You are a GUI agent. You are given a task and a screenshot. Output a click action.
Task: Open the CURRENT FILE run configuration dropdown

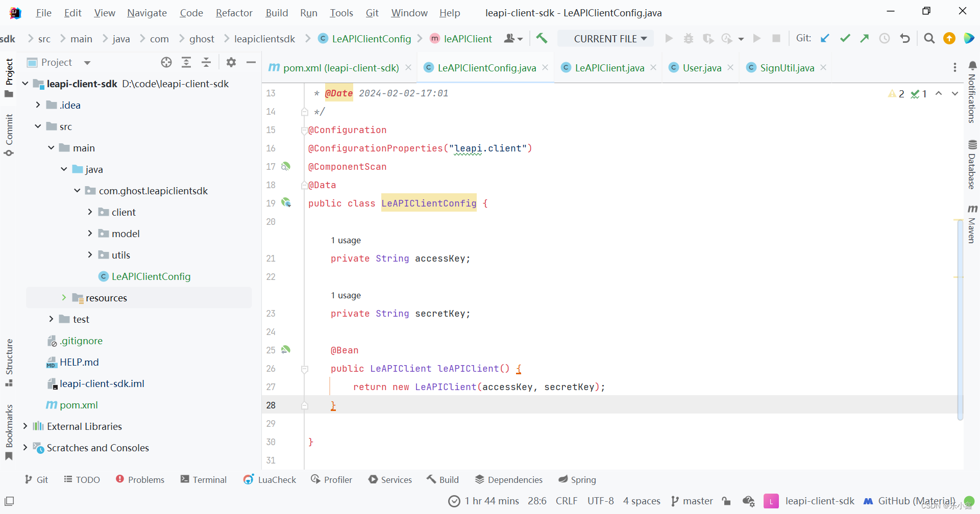pos(605,38)
